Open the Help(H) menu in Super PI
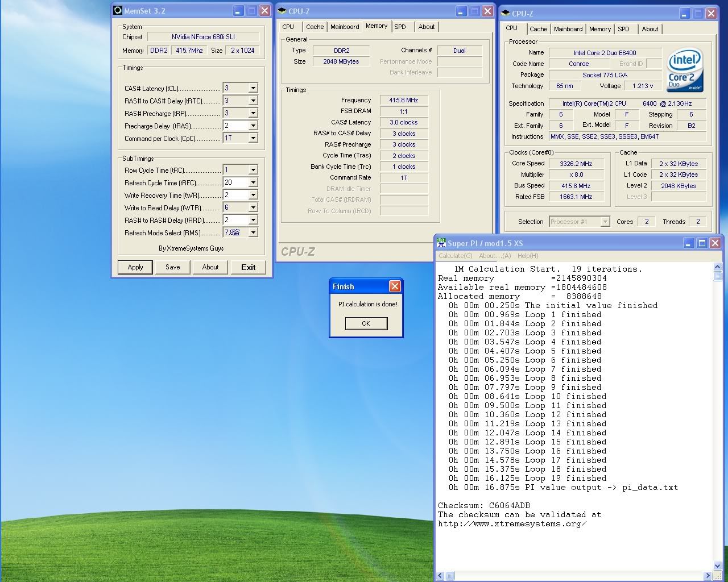This screenshot has height=582, width=728. [x=528, y=256]
